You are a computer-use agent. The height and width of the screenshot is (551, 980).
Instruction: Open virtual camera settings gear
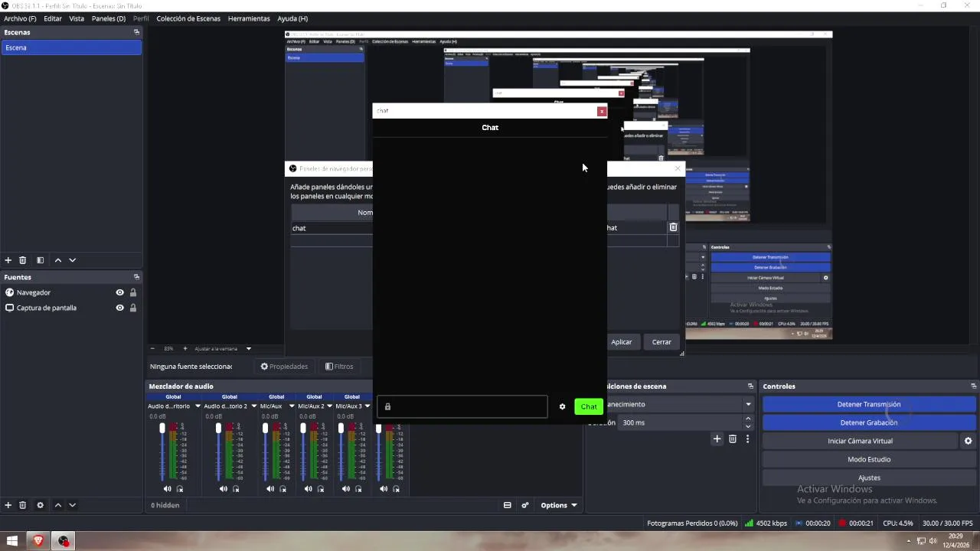[x=968, y=441]
